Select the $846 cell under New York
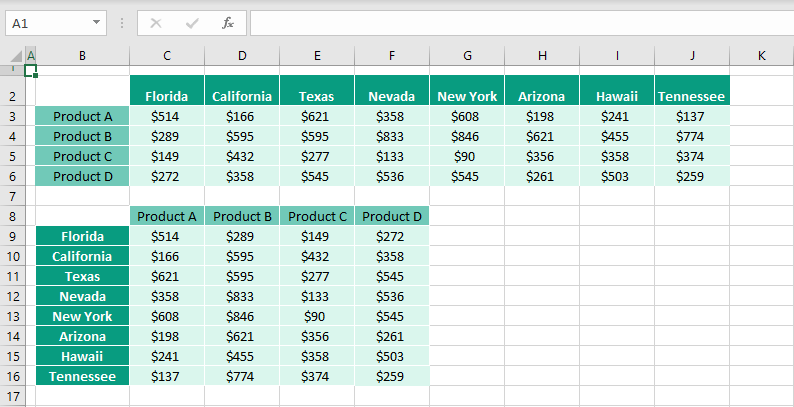This screenshot has width=794, height=407. click(467, 136)
